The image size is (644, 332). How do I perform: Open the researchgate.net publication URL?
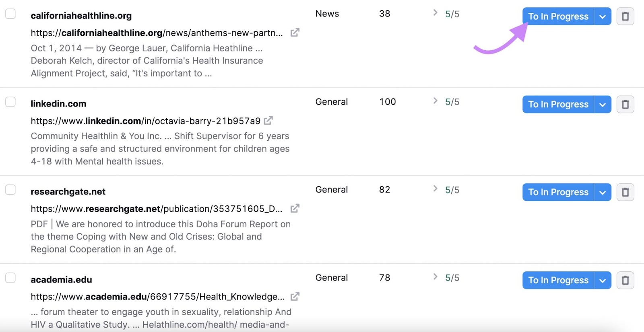156,209
